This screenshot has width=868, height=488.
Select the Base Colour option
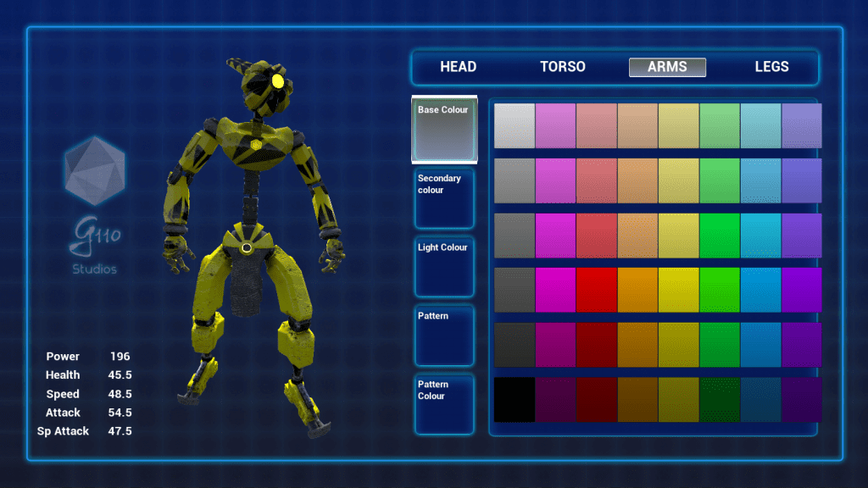[444, 129]
